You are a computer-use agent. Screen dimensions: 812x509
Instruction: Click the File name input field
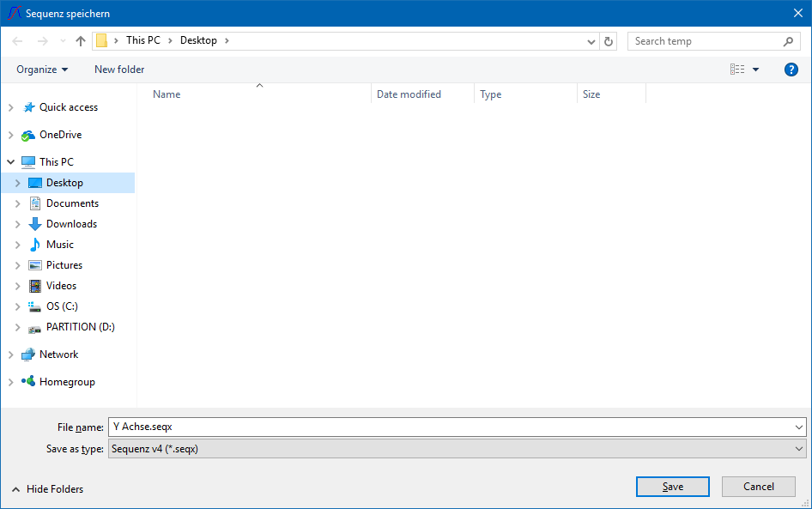click(451, 427)
